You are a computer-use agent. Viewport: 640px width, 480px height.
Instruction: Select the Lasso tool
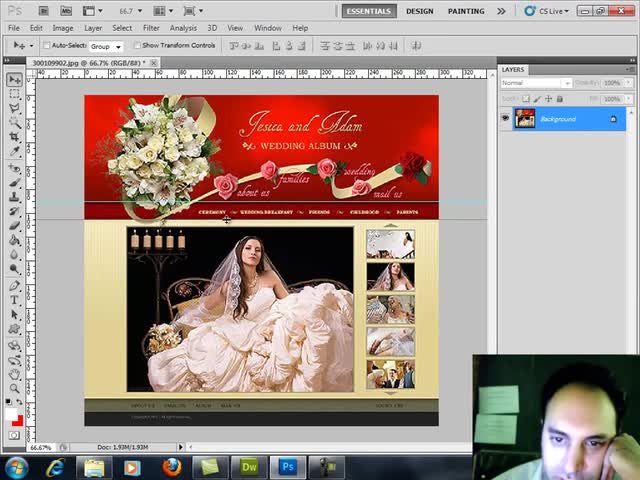(x=14, y=108)
